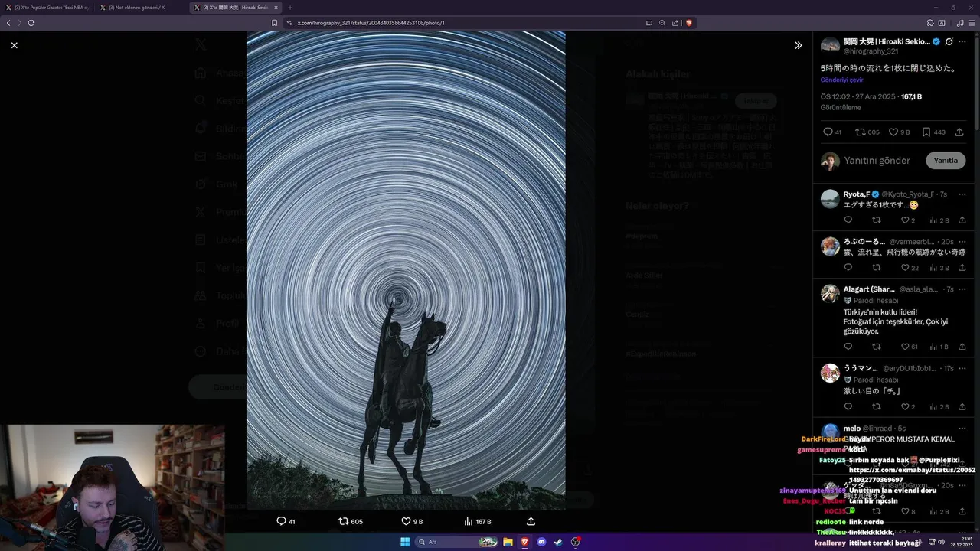Open Ryota,F's profile avatar
980x551 pixels.
tap(830, 199)
